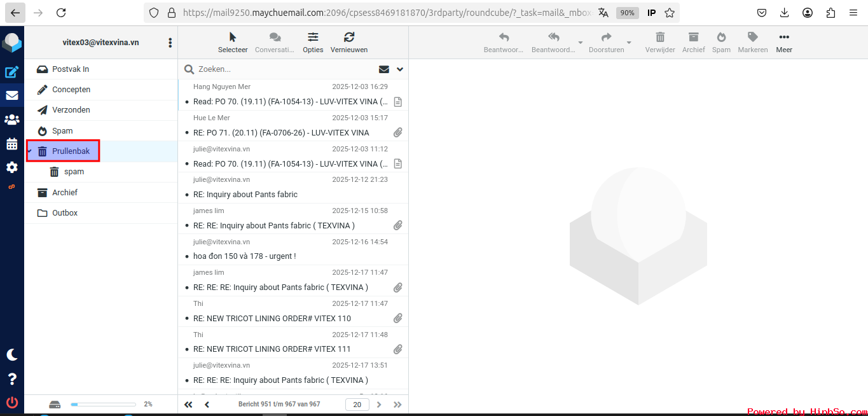The width and height of the screenshot is (868, 416).
Task: Click the Selecteer cursor icon
Action: coord(233,38)
